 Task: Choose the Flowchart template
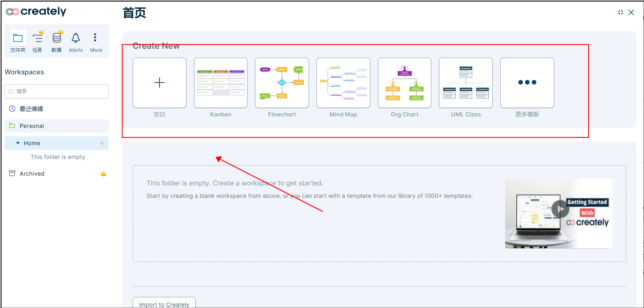(282, 83)
